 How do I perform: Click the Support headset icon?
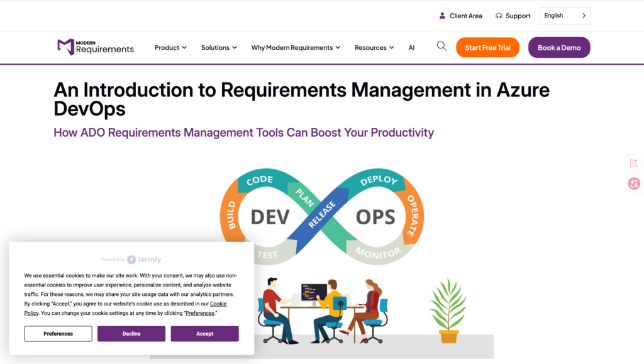499,16
